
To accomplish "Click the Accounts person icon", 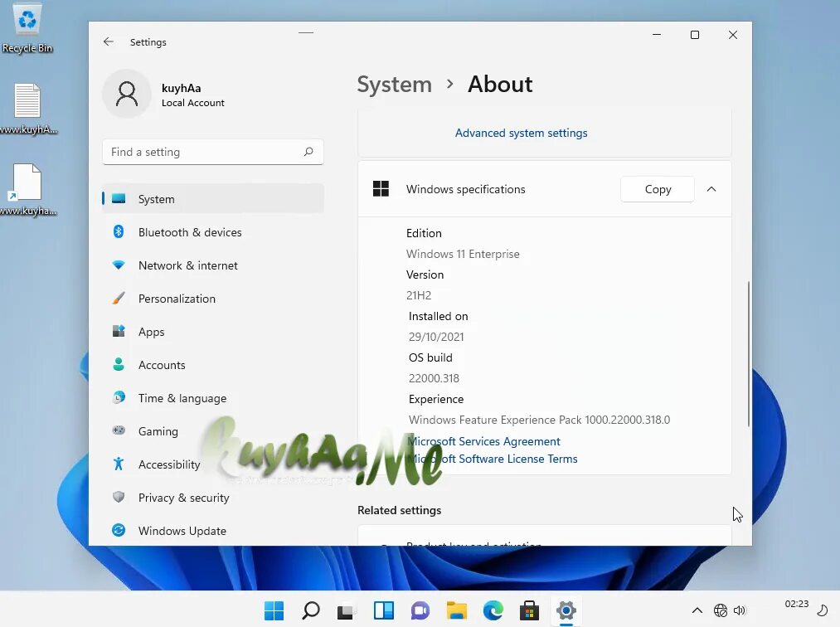I will click(x=119, y=364).
